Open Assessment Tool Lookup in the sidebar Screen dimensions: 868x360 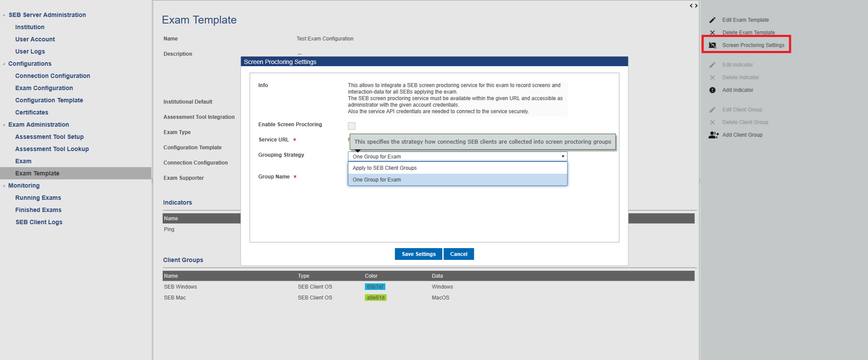pos(52,149)
